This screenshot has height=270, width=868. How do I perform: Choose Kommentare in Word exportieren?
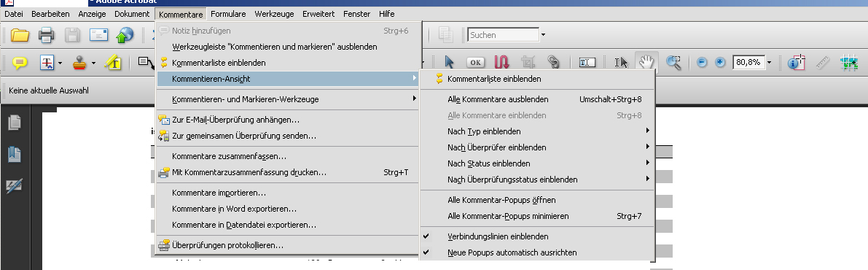click(288, 209)
